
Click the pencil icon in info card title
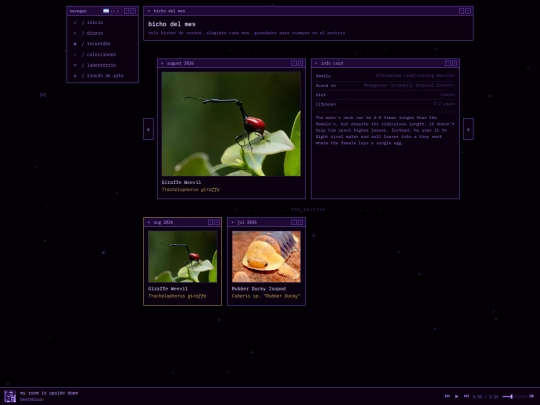[316, 63]
